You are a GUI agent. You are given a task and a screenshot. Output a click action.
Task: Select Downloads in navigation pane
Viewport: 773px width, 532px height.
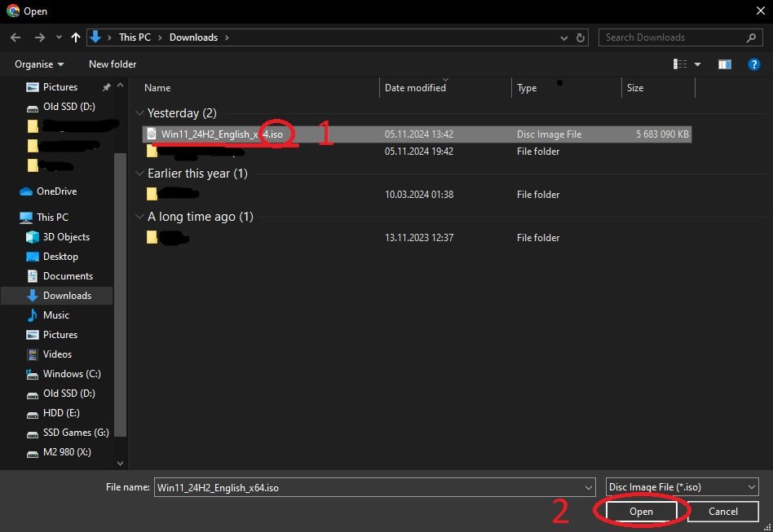(57, 296)
